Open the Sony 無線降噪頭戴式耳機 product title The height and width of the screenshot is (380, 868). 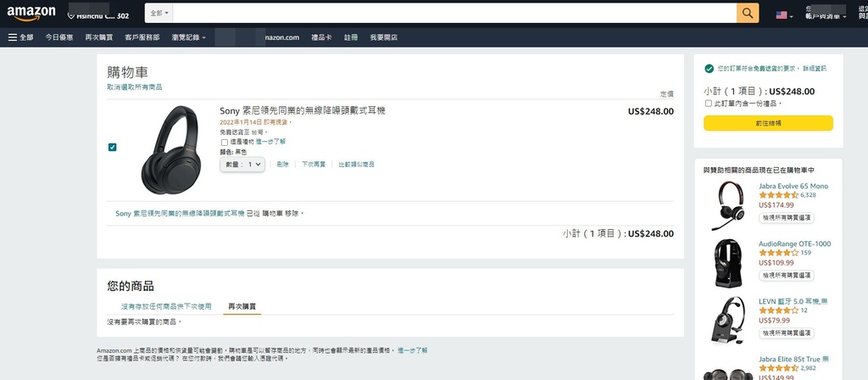pyautogui.click(x=303, y=111)
